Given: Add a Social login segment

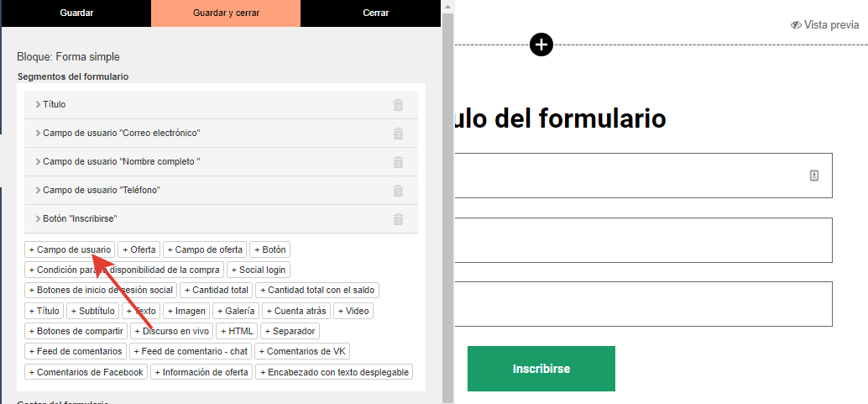Looking at the screenshot, I should pos(259,270).
